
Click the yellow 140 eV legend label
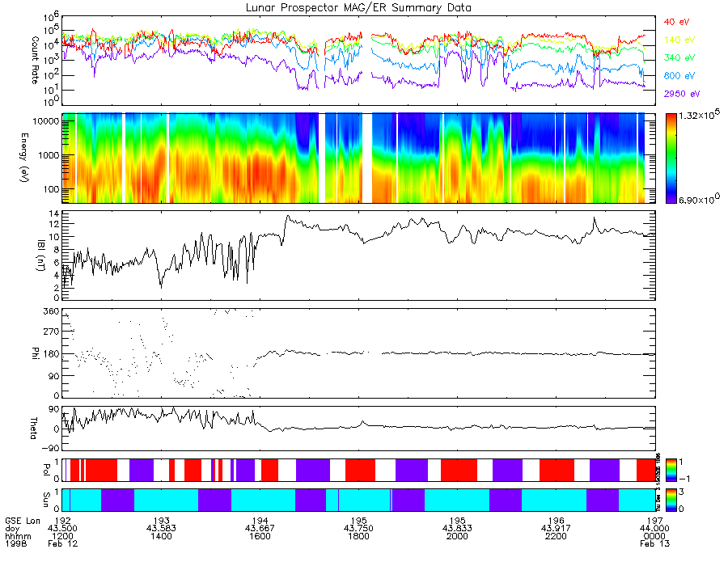pyautogui.click(x=679, y=40)
